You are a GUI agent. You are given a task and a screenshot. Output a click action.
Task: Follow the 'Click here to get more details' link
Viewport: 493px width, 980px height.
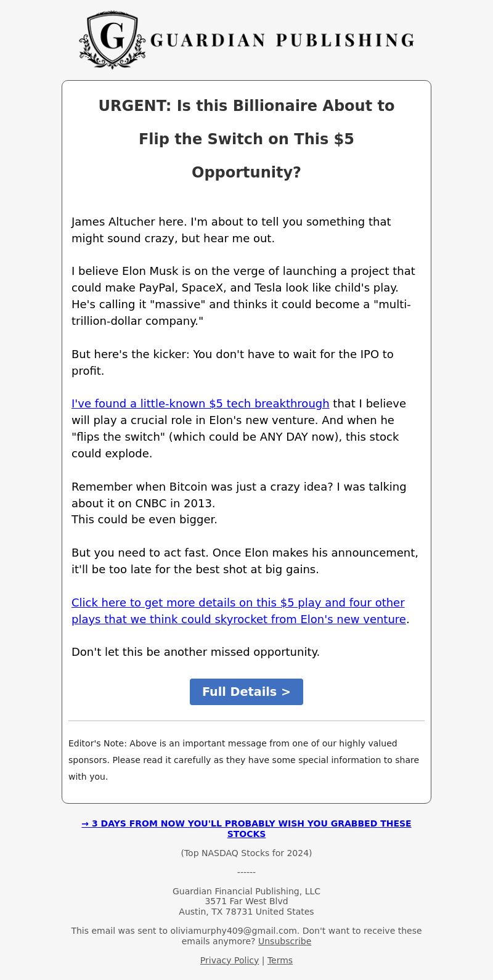238,611
